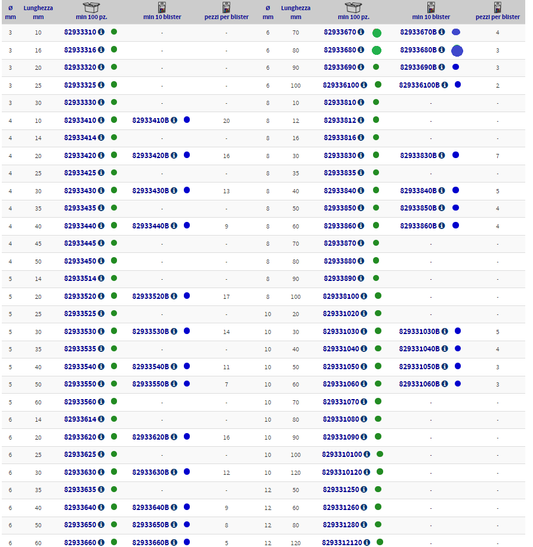Image resolution: width=533 pixels, height=547 pixels.
Task: Click article code 82933445
Action: [80, 243]
